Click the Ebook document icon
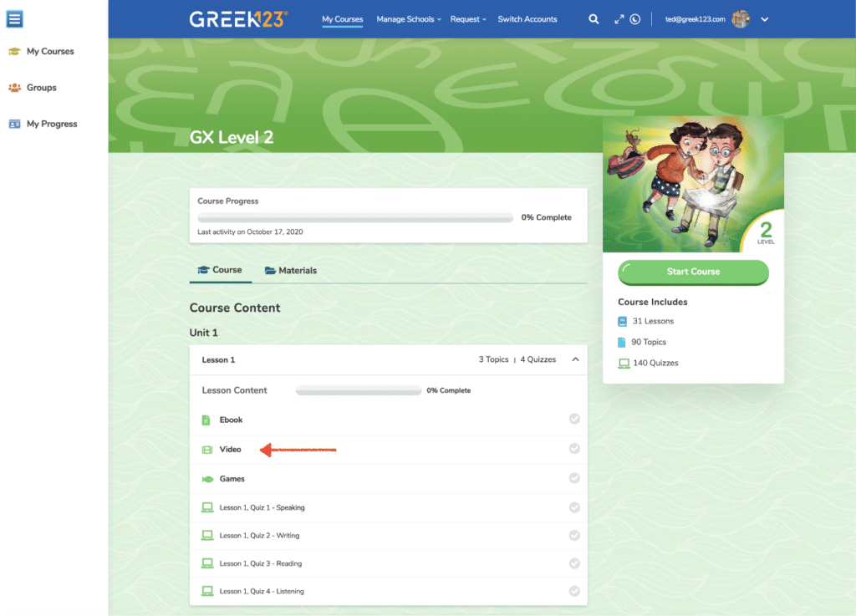 206,420
